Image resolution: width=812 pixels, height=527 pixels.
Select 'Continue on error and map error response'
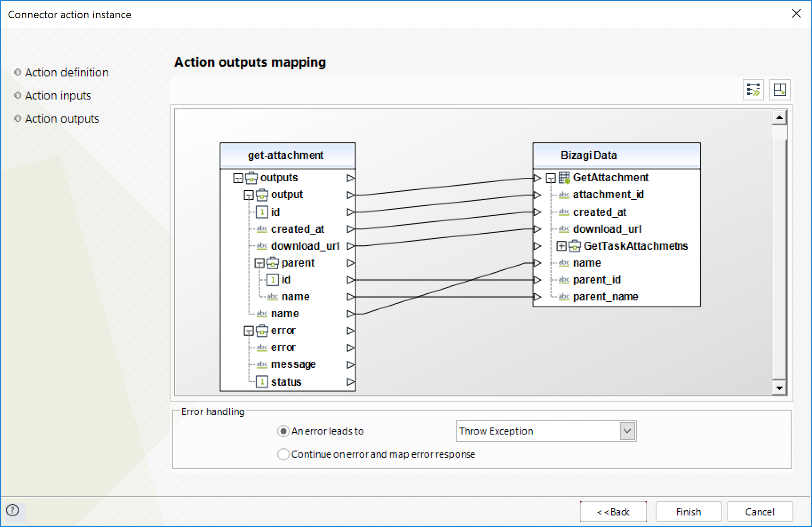[283, 454]
